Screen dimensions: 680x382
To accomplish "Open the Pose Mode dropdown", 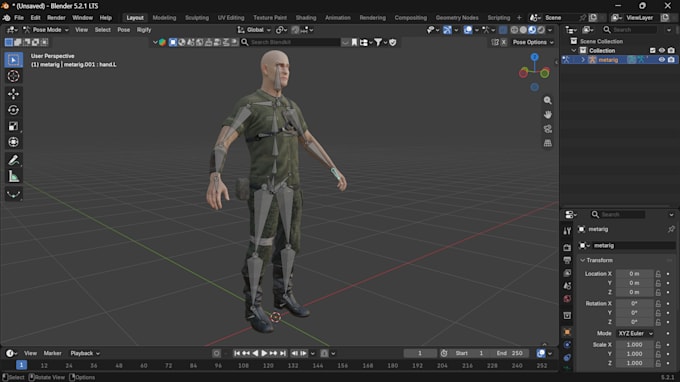I will pyautogui.click(x=46, y=30).
